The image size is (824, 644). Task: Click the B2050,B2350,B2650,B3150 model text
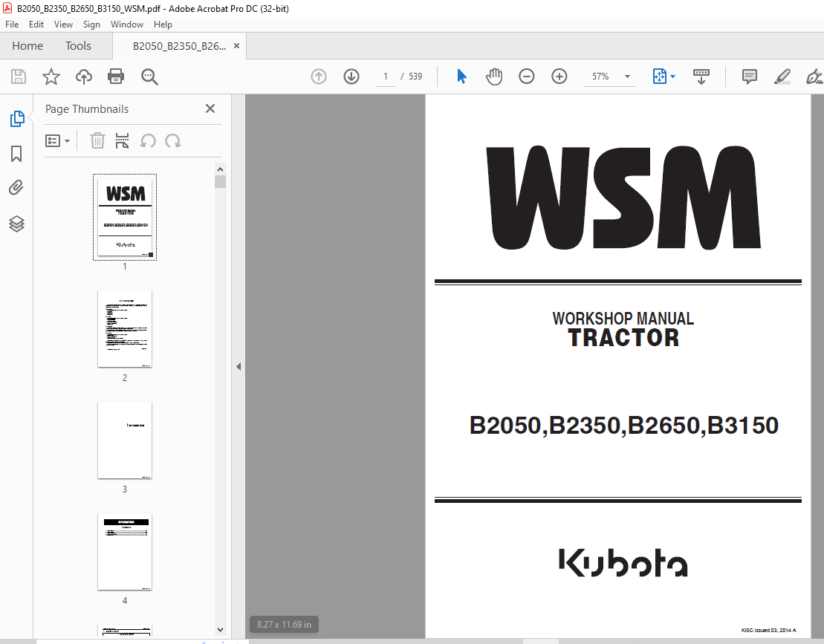click(624, 426)
